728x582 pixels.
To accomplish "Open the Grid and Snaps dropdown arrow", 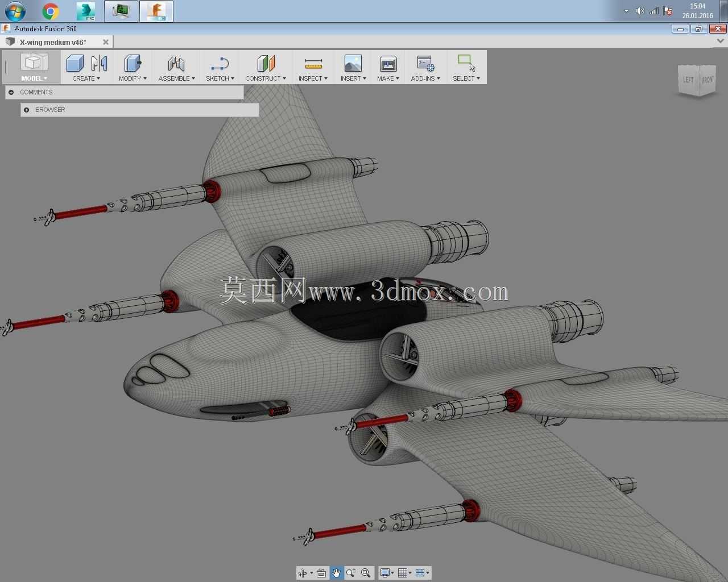I will click(x=409, y=573).
